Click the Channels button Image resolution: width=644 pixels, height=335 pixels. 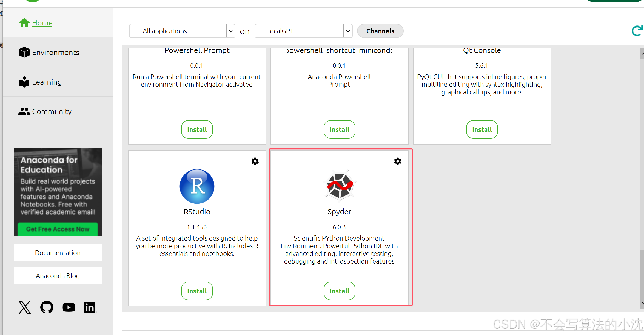click(380, 31)
